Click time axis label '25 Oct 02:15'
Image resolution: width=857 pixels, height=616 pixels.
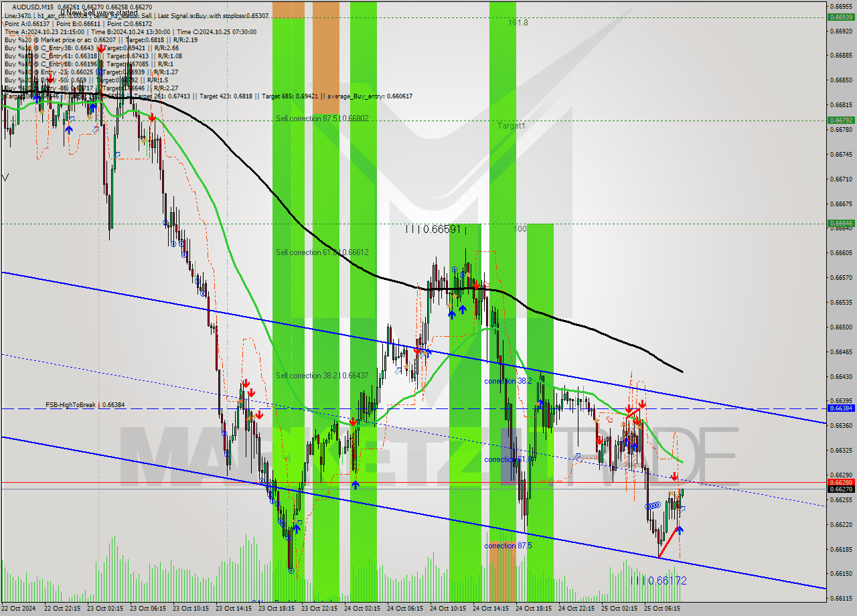tap(620, 609)
